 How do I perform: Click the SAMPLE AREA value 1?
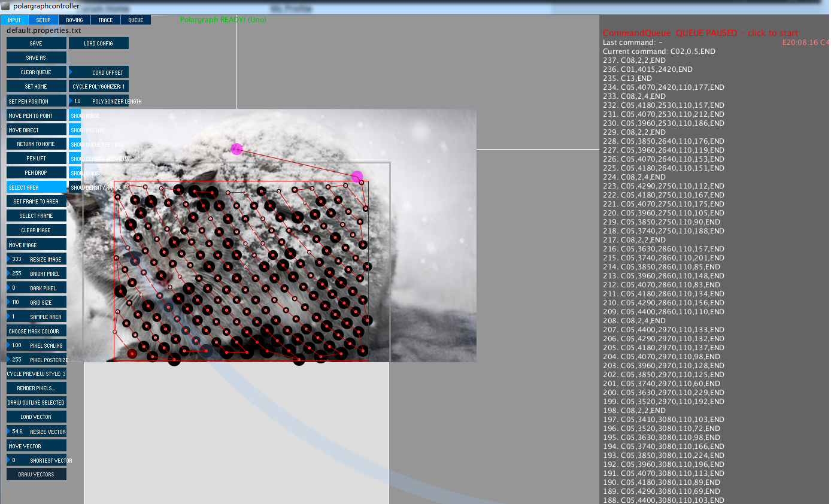pyautogui.click(x=13, y=317)
